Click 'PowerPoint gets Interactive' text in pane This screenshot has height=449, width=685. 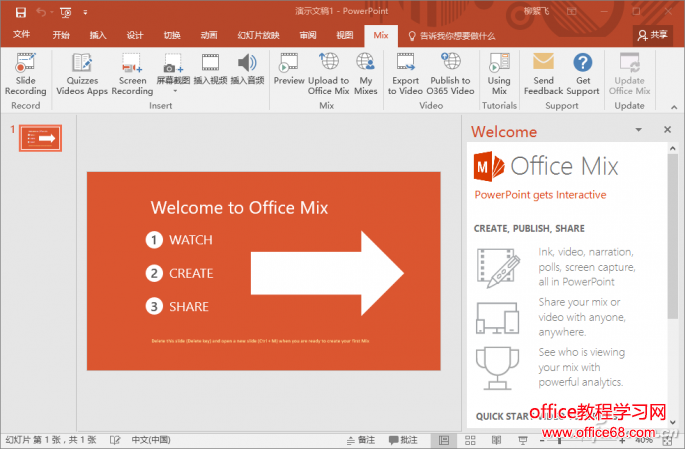coord(540,195)
